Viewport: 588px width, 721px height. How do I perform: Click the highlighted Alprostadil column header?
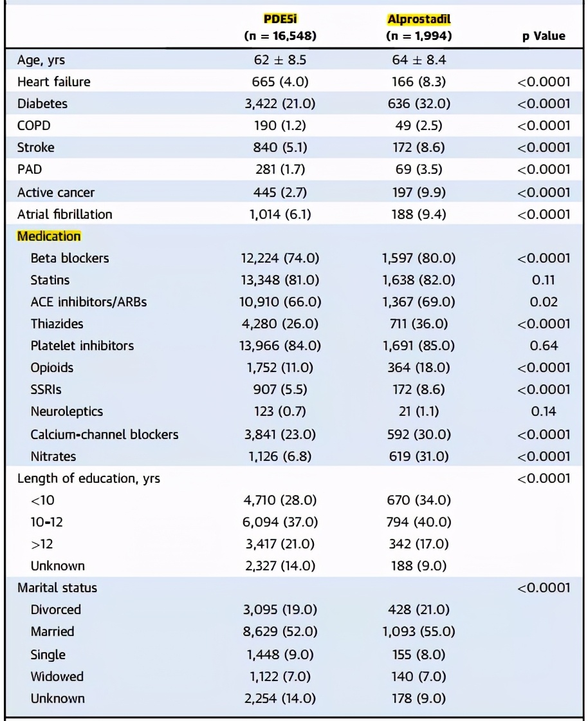[x=419, y=19]
